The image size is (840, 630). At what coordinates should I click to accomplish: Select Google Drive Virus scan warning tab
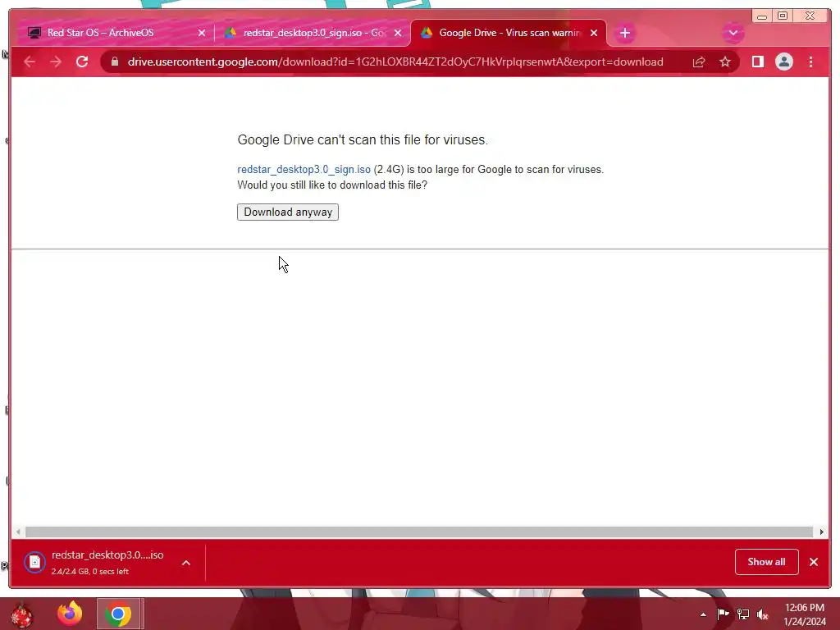point(509,33)
